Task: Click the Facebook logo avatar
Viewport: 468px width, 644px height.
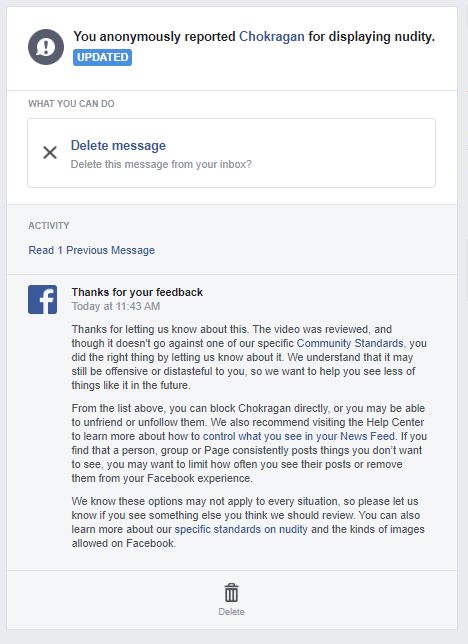Action: (x=43, y=299)
